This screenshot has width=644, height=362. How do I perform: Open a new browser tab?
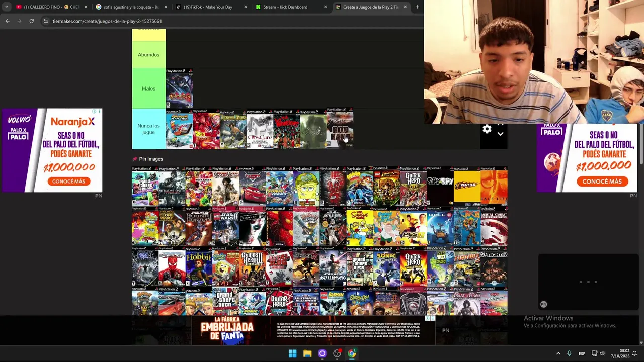tap(417, 7)
